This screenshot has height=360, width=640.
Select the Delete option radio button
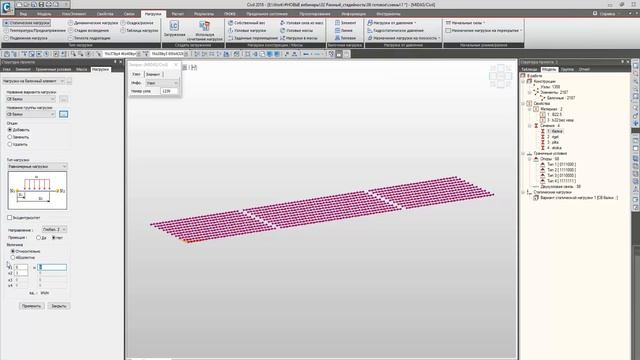[x=10, y=144]
